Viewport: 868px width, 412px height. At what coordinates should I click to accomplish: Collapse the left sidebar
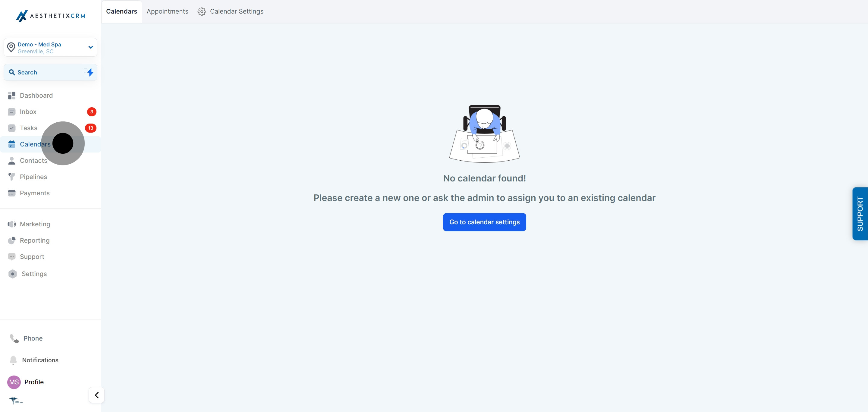coord(96,395)
